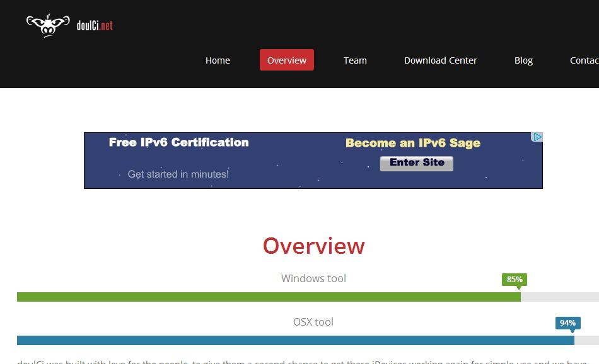The height and width of the screenshot is (364, 599).
Task: Open the Download Center page
Action: pyautogui.click(x=441, y=60)
